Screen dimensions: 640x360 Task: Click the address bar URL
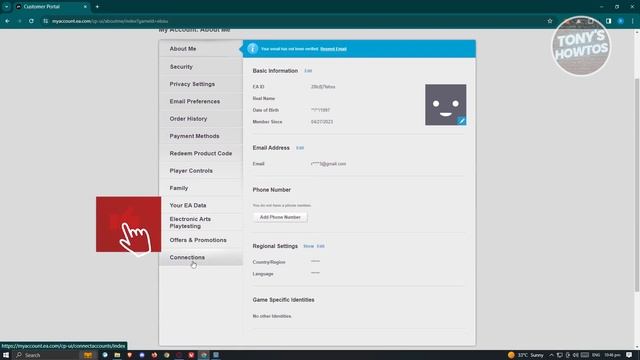[x=110, y=21]
